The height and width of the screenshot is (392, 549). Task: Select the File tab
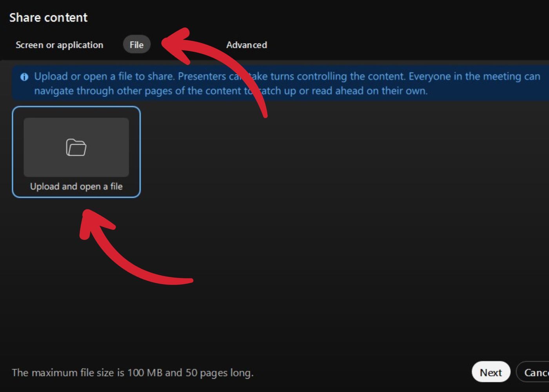pos(136,45)
